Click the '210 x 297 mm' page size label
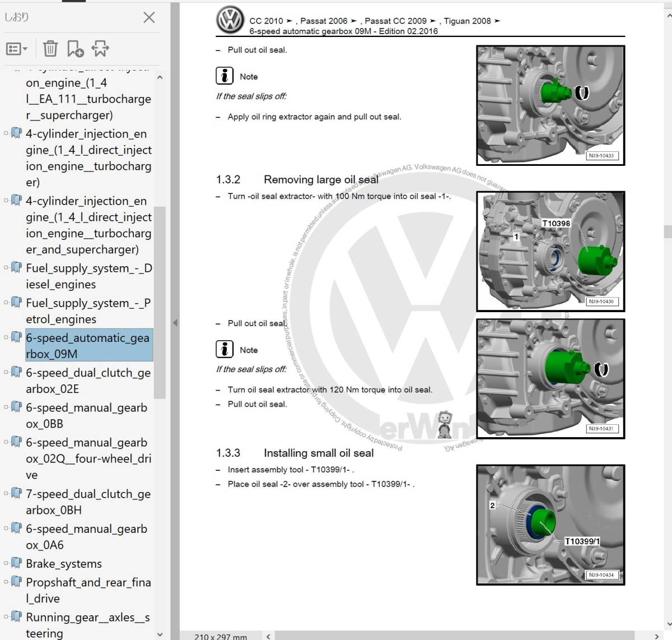Viewport: 672px width, 640px height. 221,636
